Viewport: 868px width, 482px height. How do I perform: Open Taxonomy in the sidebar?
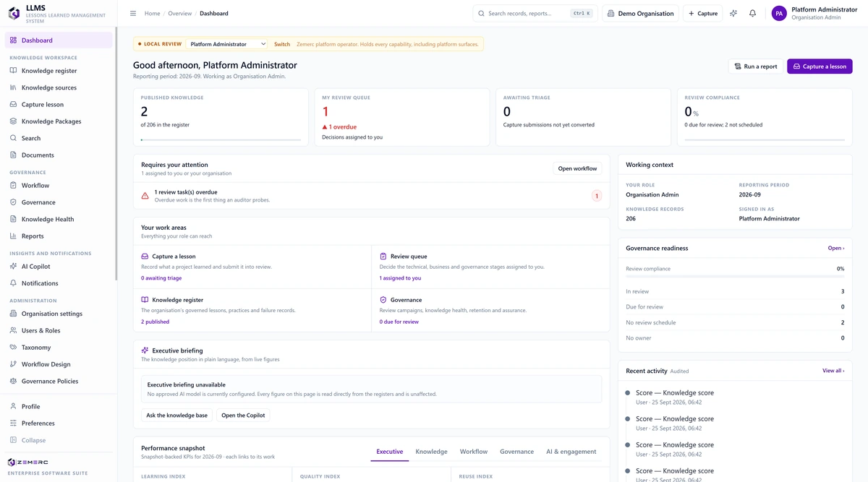coord(58,348)
